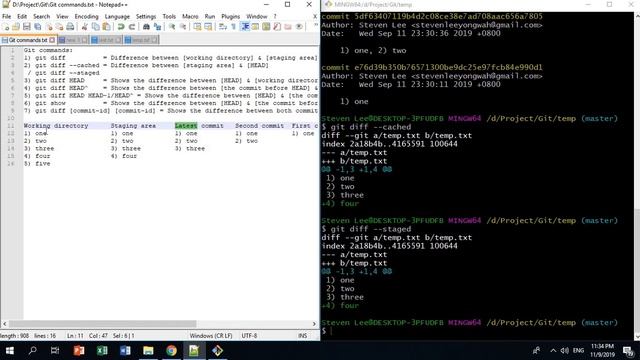This screenshot has height=360, width=640.
Task: Click the Zoom Out toolbar icon
Action: 183,27
